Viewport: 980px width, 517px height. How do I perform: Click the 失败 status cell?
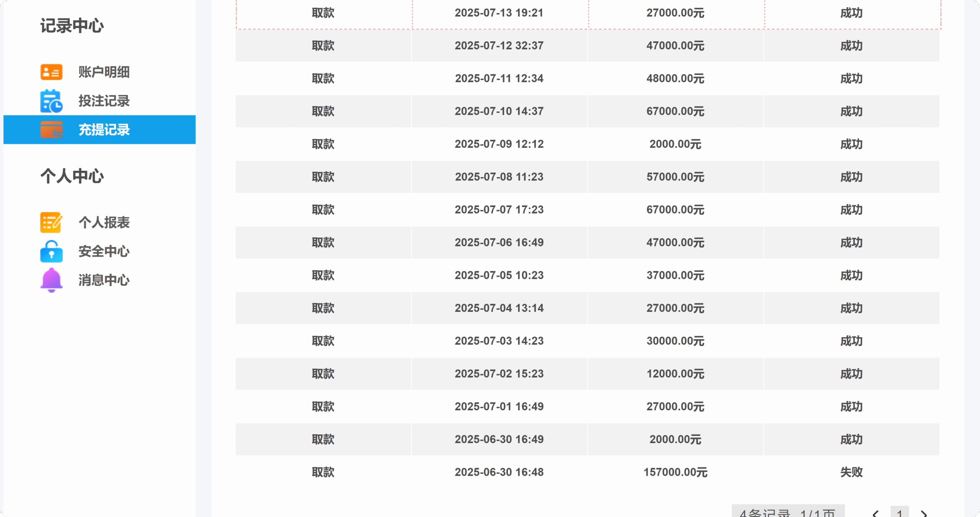(x=851, y=472)
